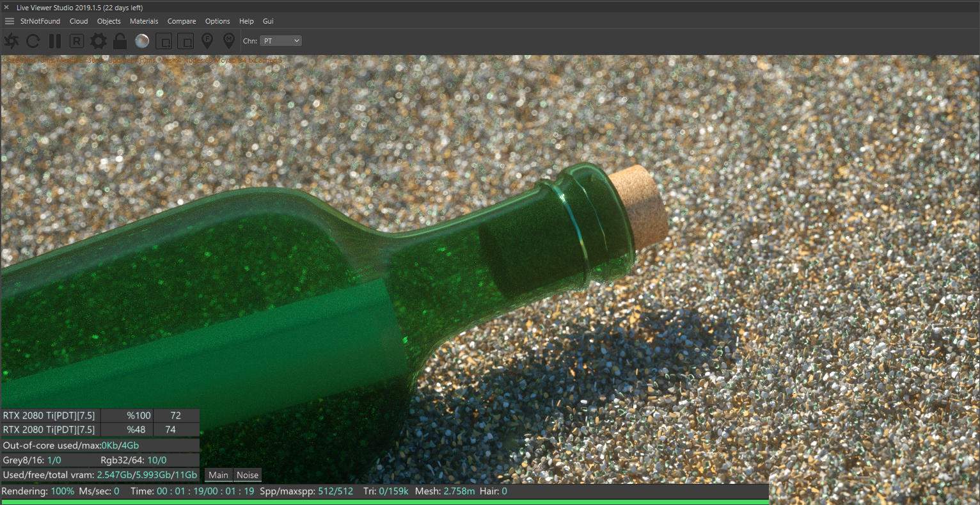Viewport: 980px width, 505px height.
Task: Open the StrNotFound menu
Action: 40,21
